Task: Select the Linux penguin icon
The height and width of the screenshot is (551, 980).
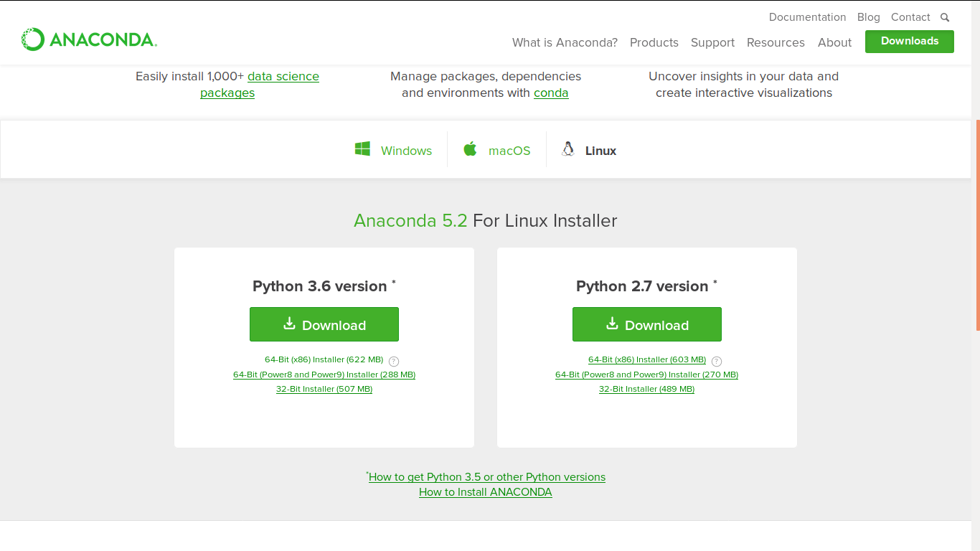Action: point(567,149)
